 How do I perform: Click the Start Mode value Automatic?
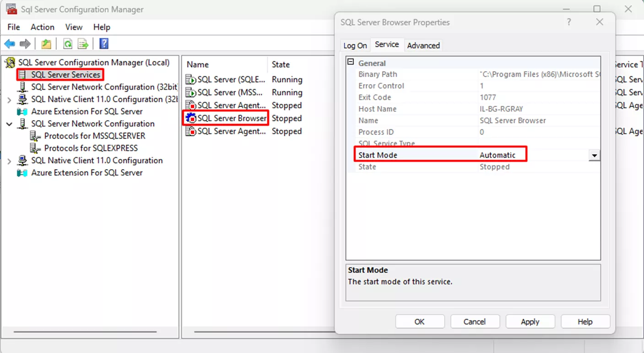[498, 155]
